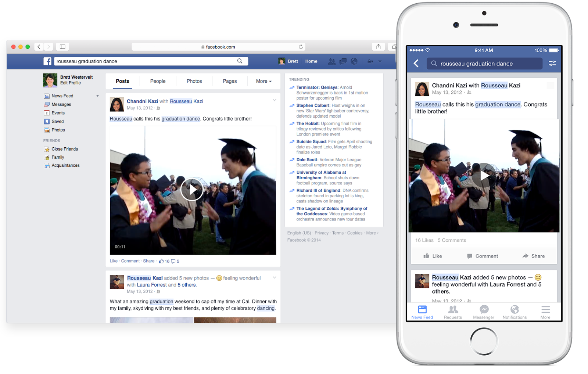
Task: Tap the phone search field
Action: (x=484, y=64)
